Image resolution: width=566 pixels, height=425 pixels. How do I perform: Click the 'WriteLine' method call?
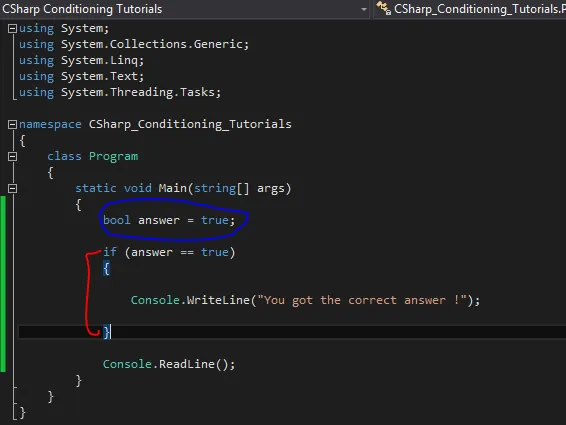point(218,300)
